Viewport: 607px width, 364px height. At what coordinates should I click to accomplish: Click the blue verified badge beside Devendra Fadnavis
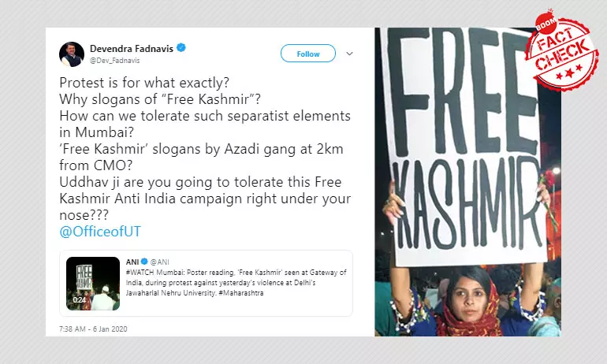point(181,48)
